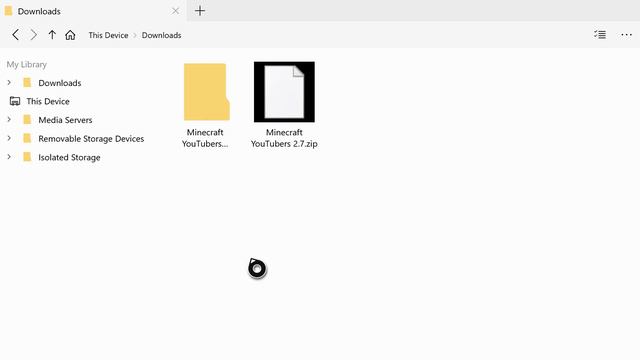Open the three-dot more options menu
The width and height of the screenshot is (640, 360).
pyautogui.click(x=626, y=35)
